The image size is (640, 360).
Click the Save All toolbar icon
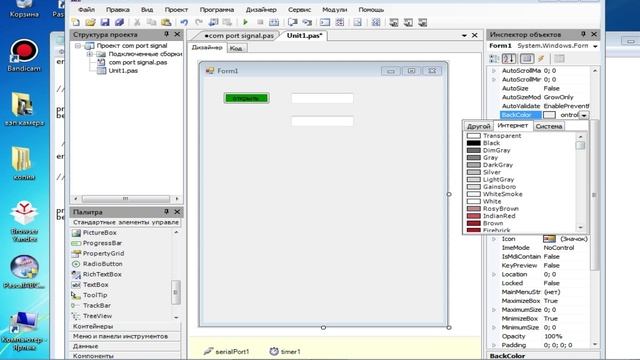119,22
